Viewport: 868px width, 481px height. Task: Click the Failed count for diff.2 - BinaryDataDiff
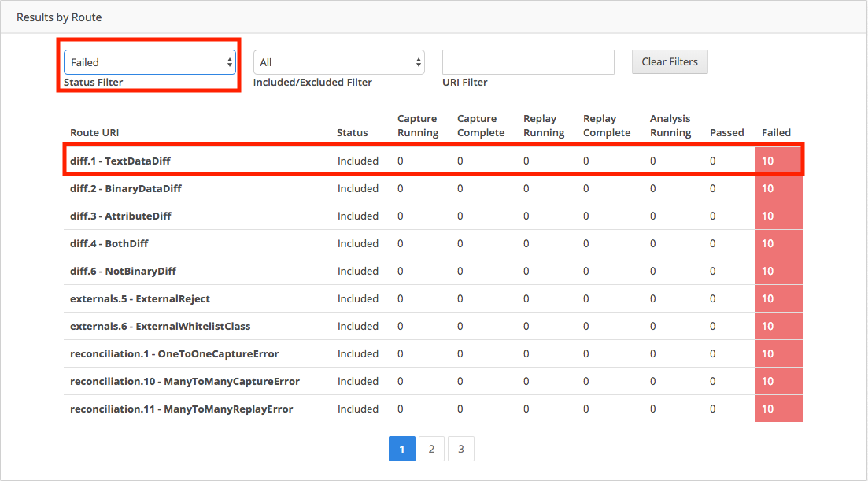[779, 188]
